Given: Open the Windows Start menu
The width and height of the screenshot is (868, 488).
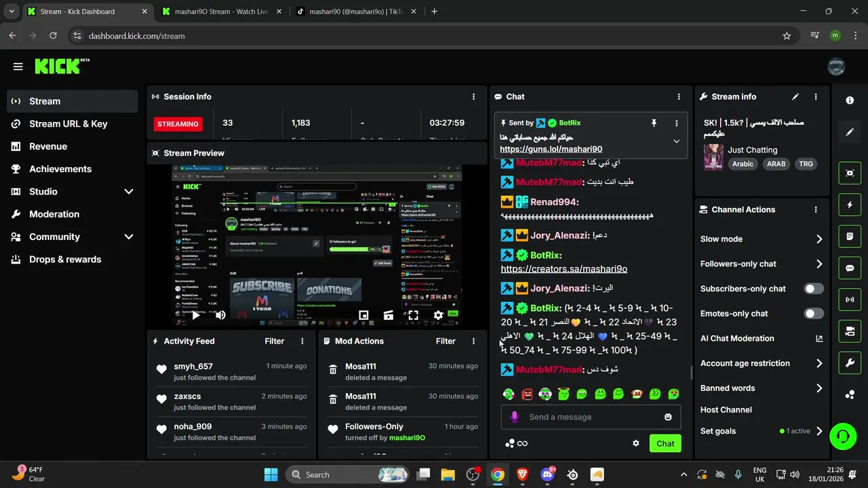Looking at the screenshot, I should (271, 474).
